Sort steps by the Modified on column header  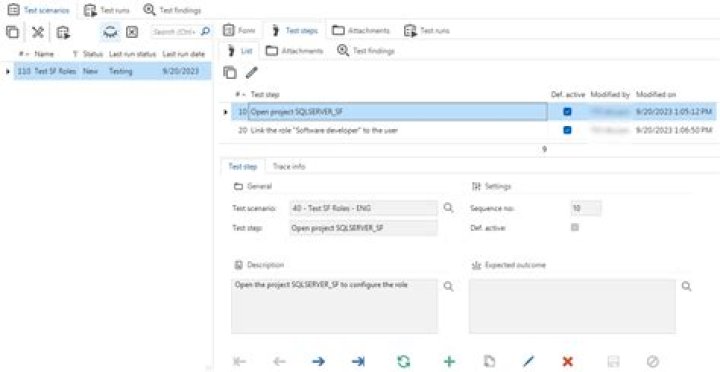click(656, 94)
